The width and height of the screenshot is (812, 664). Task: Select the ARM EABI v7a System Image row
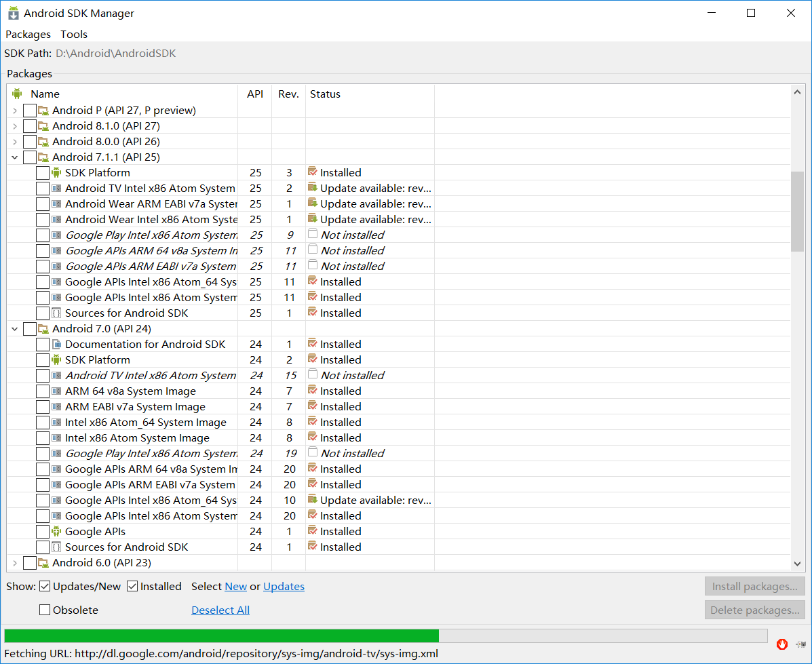click(x=399, y=406)
